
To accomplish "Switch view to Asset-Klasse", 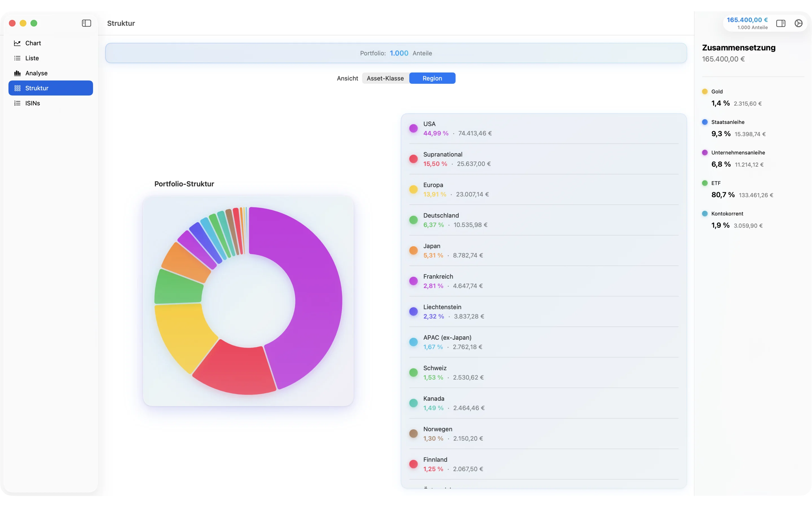I will pos(385,78).
